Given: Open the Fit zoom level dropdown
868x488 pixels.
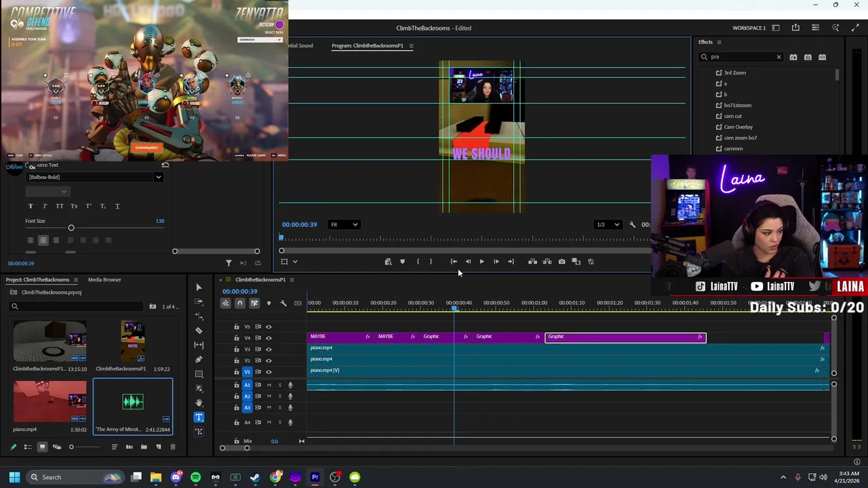Looking at the screenshot, I should point(344,224).
